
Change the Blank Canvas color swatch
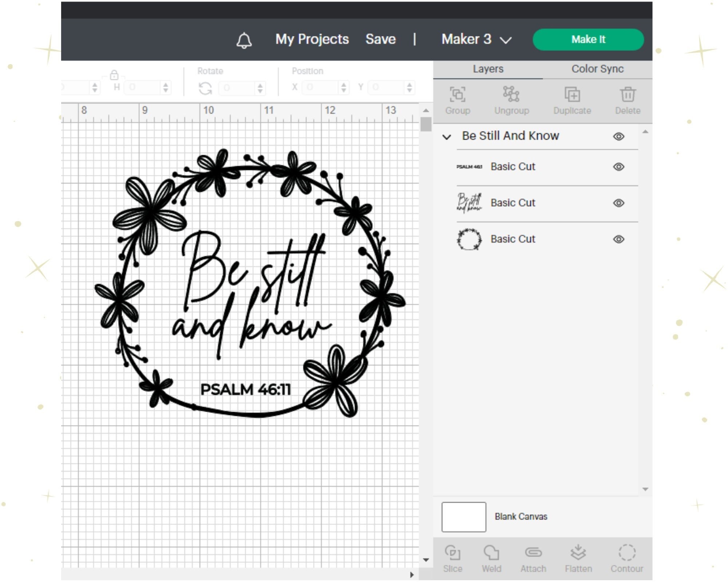[x=463, y=517]
